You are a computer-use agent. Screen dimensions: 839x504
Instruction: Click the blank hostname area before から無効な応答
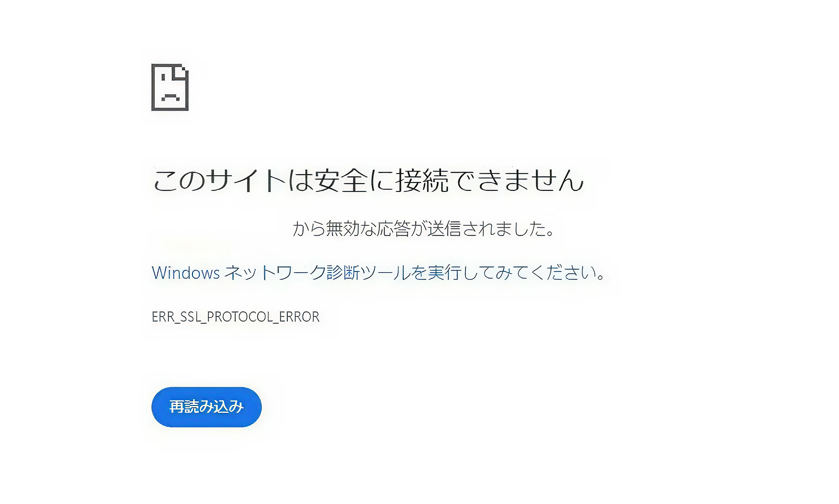coord(221,229)
